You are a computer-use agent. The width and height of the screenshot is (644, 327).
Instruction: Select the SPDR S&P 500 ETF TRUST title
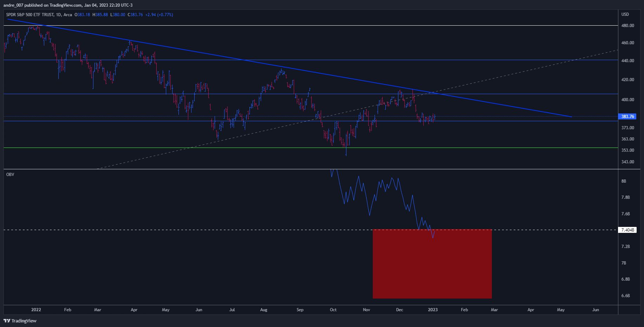tap(30, 15)
